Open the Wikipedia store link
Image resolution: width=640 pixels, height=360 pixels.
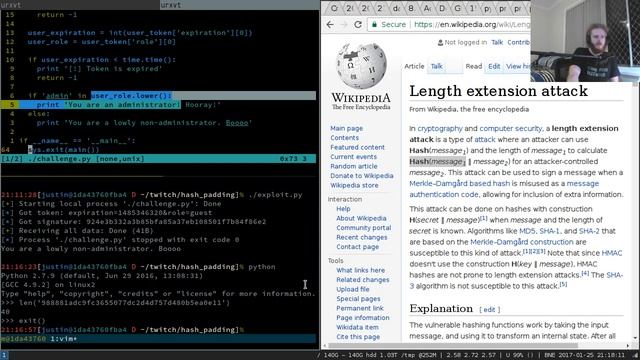pyautogui.click(x=354, y=185)
